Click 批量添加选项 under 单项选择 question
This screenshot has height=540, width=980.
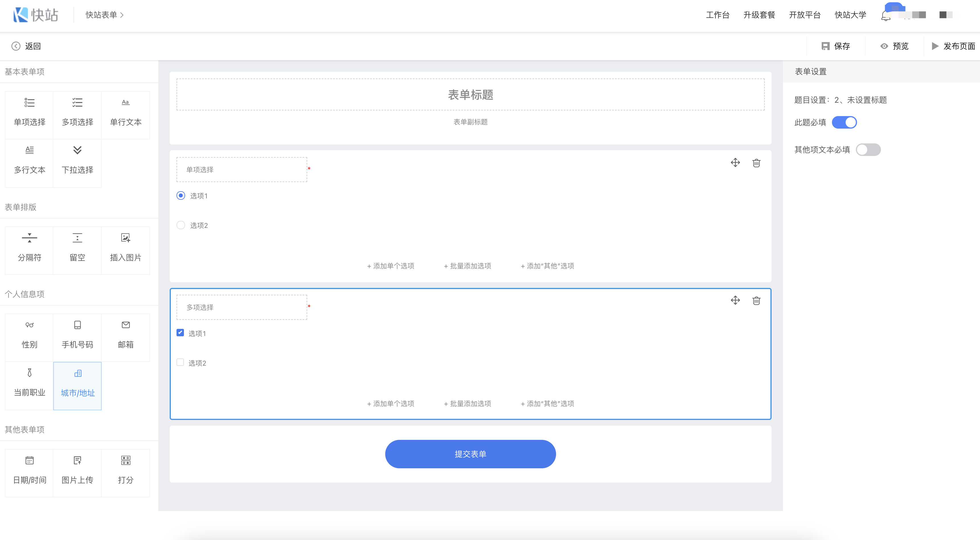point(468,266)
